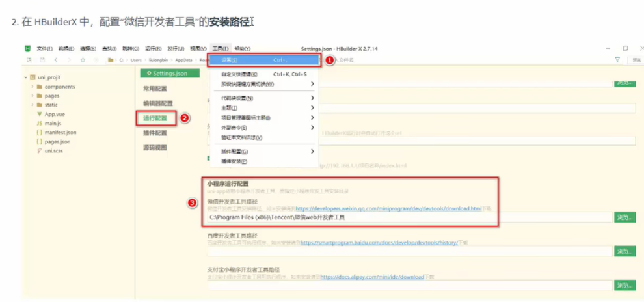The height and width of the screenshot is (302, 644).
Task: Open main.js in project tree
Action: [x=53, y=123]
